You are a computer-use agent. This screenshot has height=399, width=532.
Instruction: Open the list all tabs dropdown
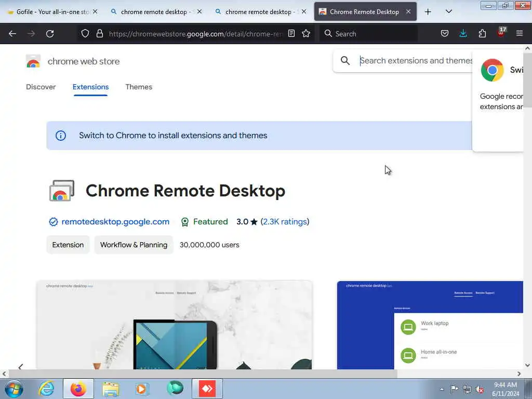(449, 11)
